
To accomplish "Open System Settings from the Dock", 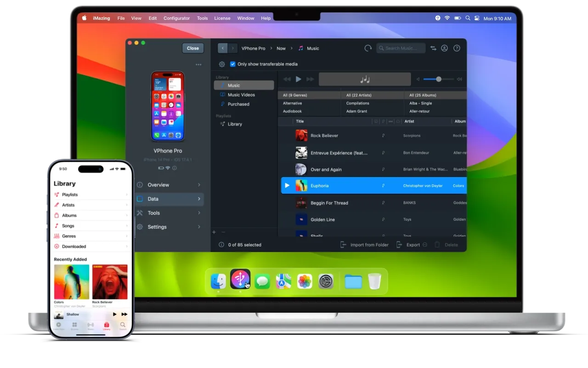I will tap(326, 281).
